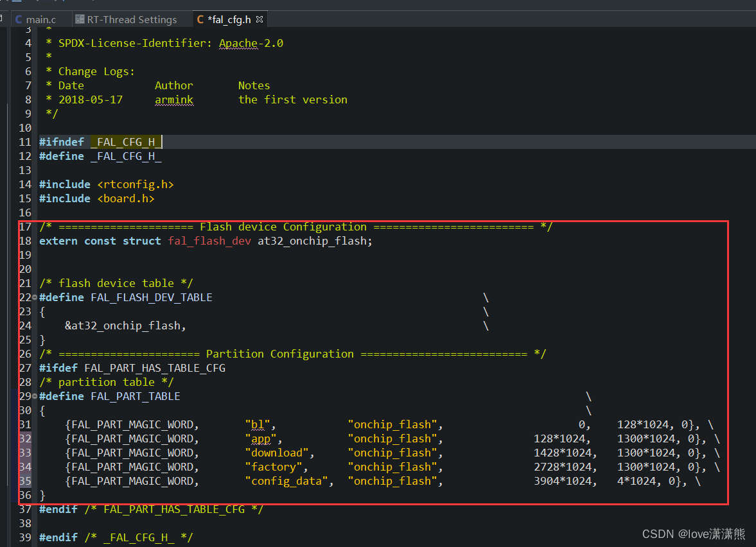Place cursor on _FAL_CFG_H_ in #ifndef line
The width and height of the screenshot is (756, 547).
(126, 142)
